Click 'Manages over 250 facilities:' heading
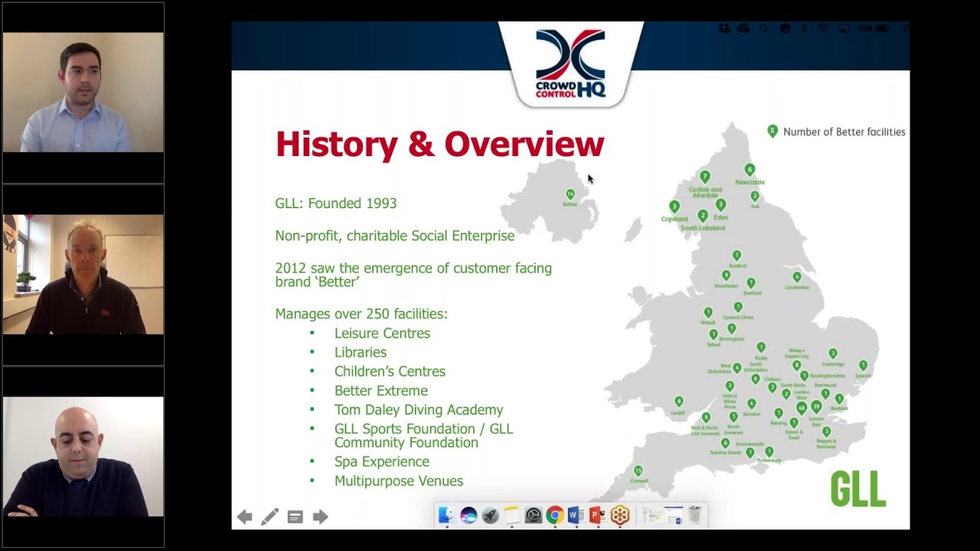The height and width of the screenshot is (551, 980). click(361, 314)
